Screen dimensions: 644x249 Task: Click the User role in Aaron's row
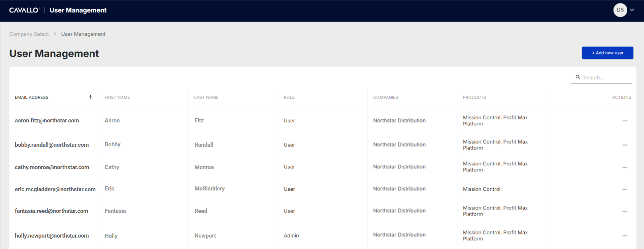(x=289, y=121)
